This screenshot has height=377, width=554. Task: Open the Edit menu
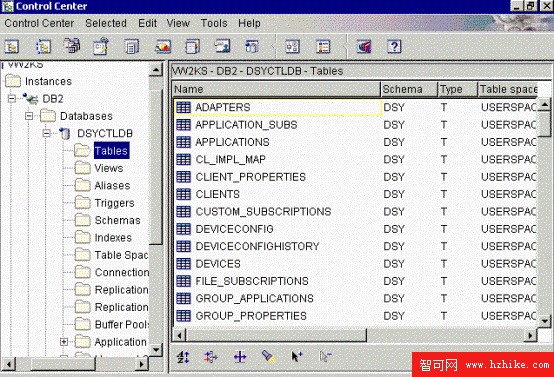click(x=147, y=23)
